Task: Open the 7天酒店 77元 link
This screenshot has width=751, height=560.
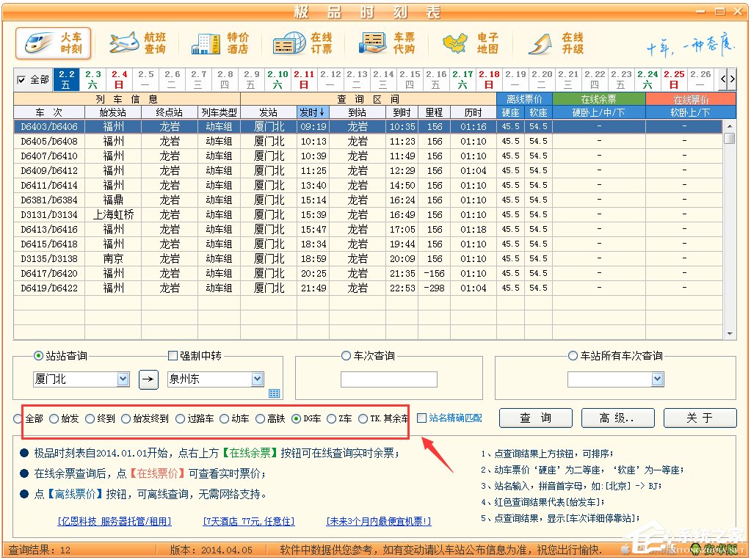Action: tap(249, 521)
